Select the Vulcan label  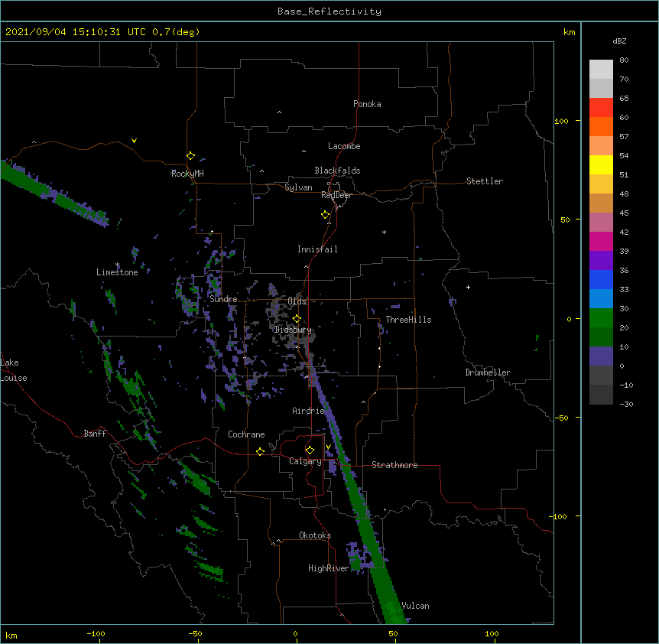pyautogui.click(x=415, y=606)
